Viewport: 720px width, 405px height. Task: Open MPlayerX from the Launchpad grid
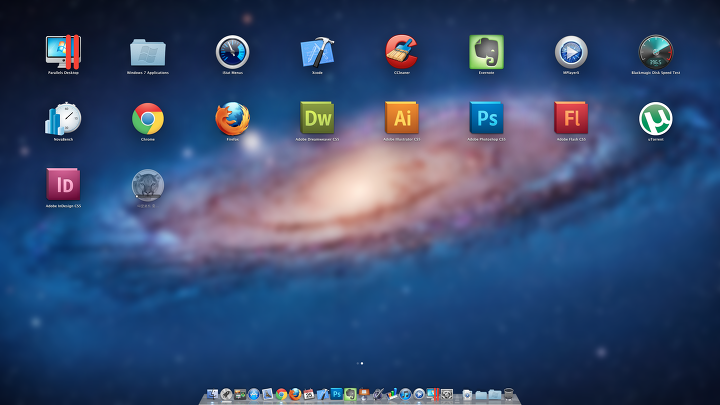pyautogui.click(x=571, y=52)
